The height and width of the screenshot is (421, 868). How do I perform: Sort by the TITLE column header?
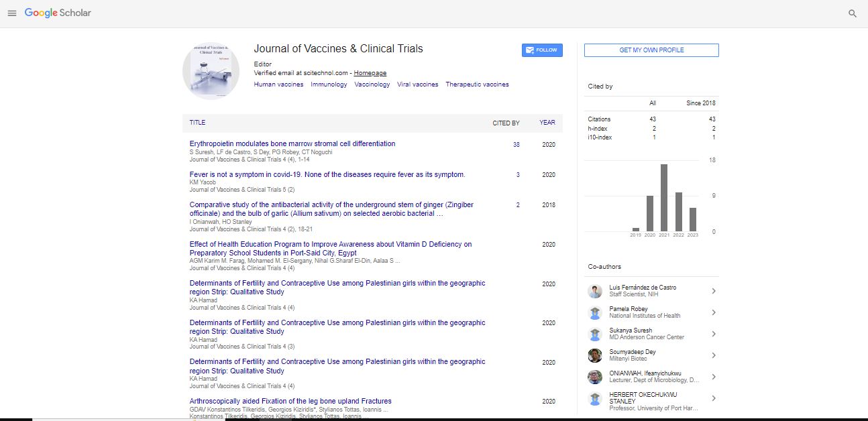tap(197, 123)
